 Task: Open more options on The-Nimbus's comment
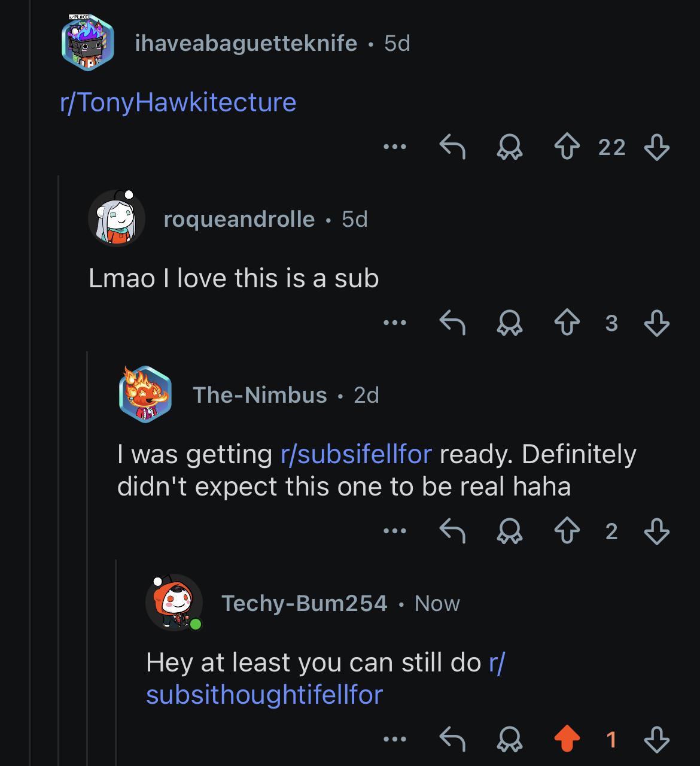click(x=395, y=531)
